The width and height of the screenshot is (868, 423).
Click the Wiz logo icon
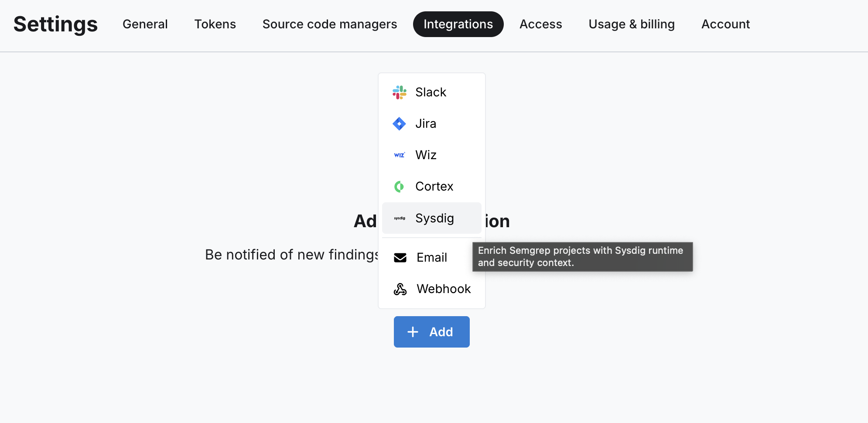coord(400,155)
